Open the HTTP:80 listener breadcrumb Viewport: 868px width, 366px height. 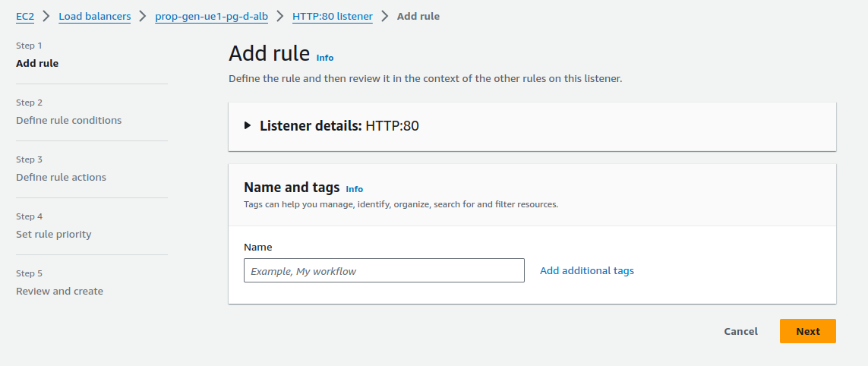tap(332, 17)
